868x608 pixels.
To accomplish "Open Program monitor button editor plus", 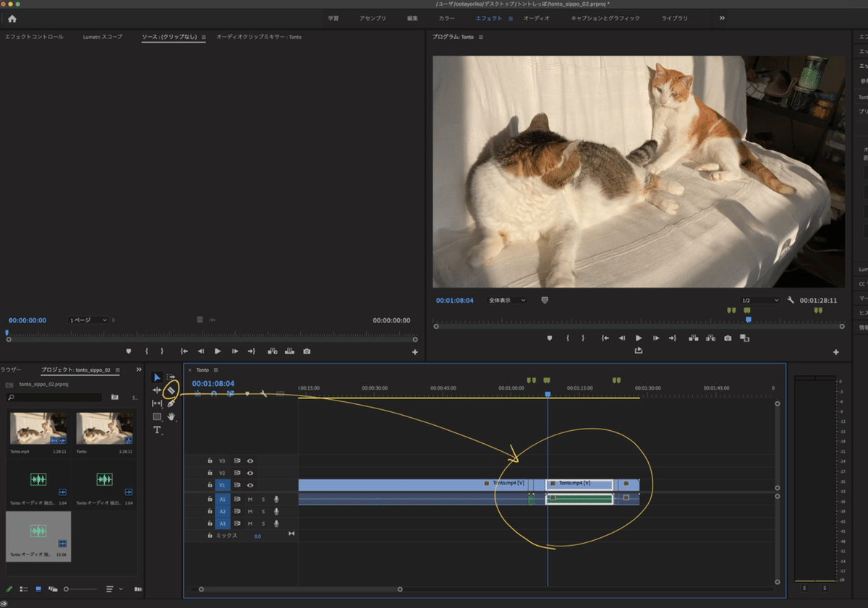I will click(836, 352).
